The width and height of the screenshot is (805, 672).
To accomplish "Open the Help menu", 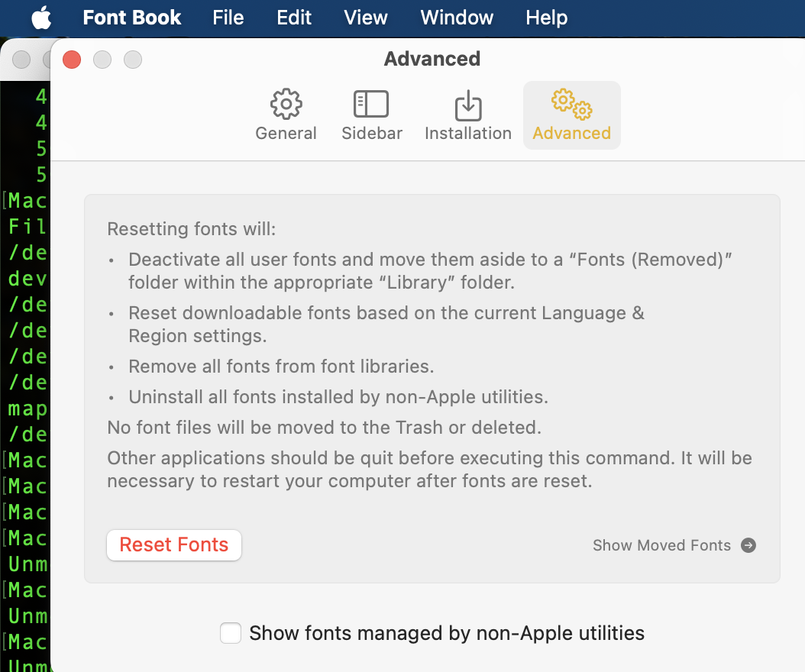I will click(x=546, y=18).
